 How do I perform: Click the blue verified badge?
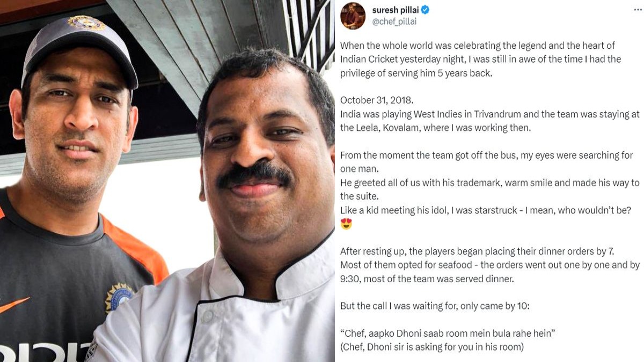tap(425, 10)
